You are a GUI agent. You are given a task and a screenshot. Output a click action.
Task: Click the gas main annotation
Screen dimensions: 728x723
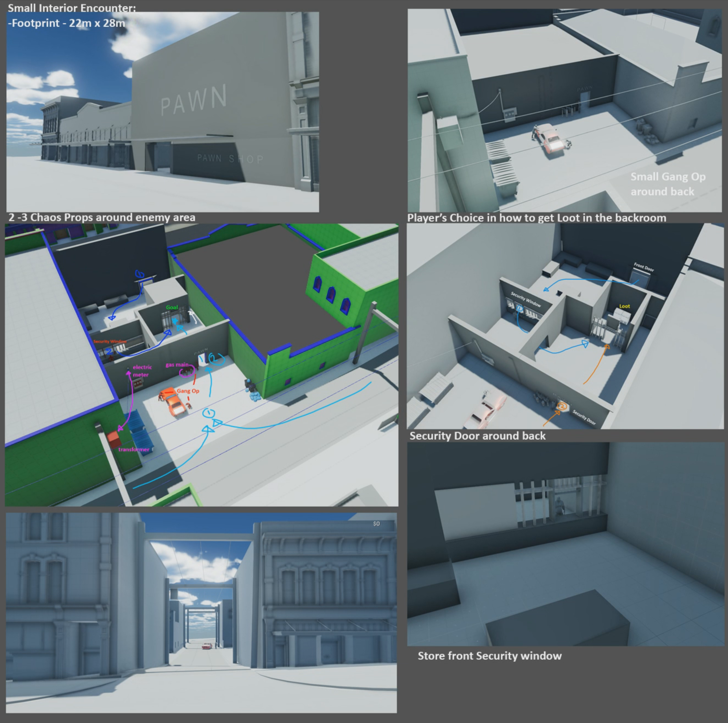pyautogui.click(x=177, y=365)
